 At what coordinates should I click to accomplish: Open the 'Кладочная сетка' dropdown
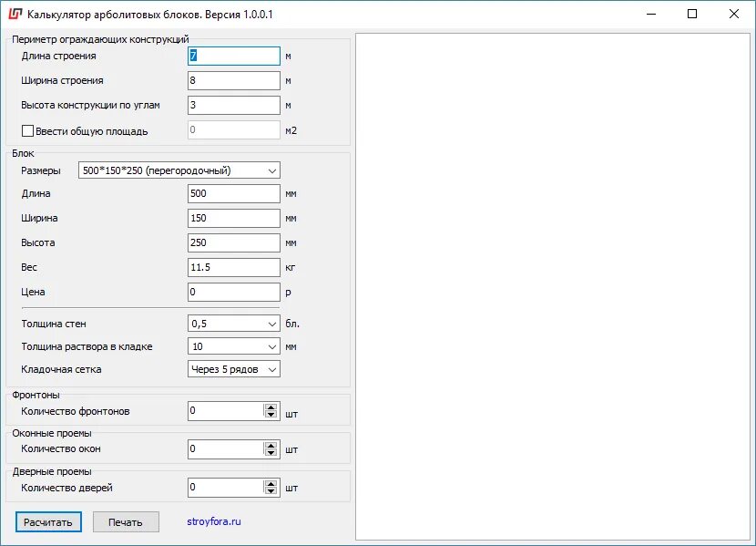click(234, 369)
